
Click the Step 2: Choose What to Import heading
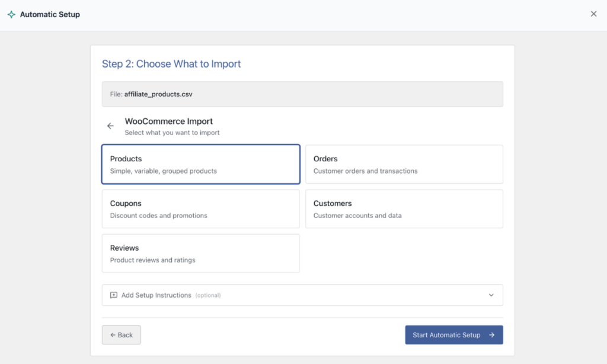pyautogui.click(x=171, y=63)
